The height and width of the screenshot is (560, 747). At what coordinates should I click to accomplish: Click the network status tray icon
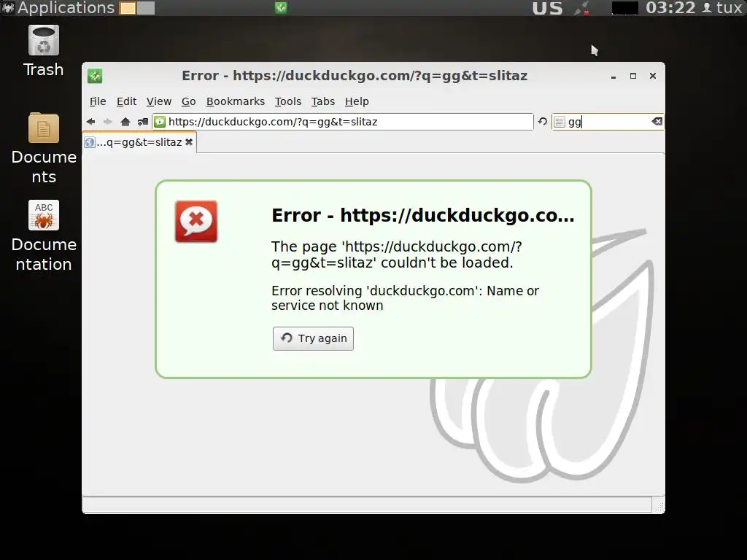click(581, 8)
